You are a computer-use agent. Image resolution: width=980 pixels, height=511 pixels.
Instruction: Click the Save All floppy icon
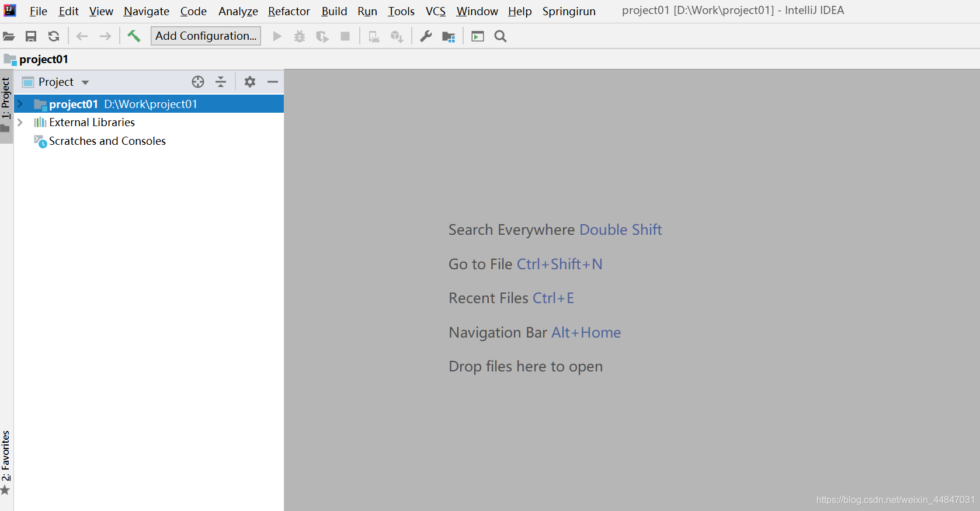click(x=31, y=36)
